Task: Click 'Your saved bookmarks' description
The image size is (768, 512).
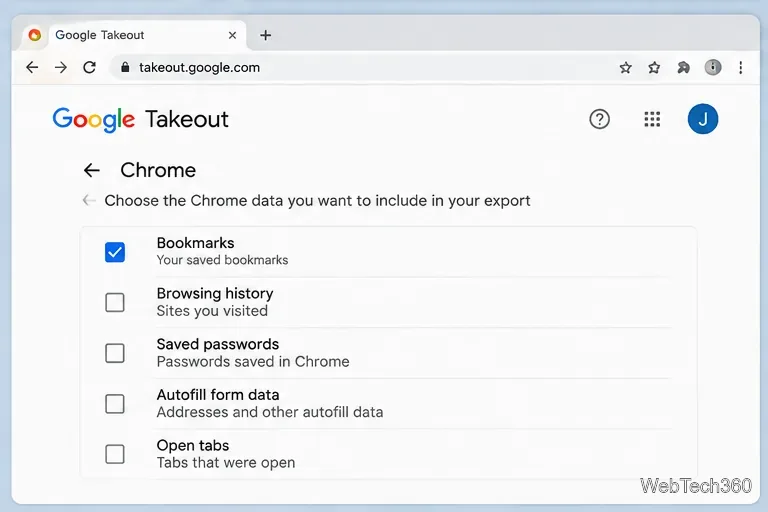Action: tap(222, 260)
